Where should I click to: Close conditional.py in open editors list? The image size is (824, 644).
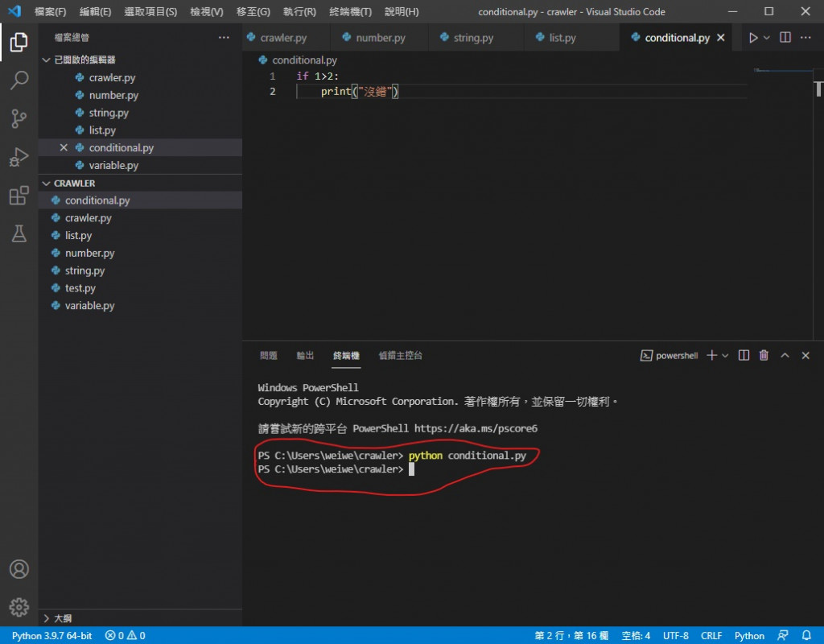tap(64, 148)
